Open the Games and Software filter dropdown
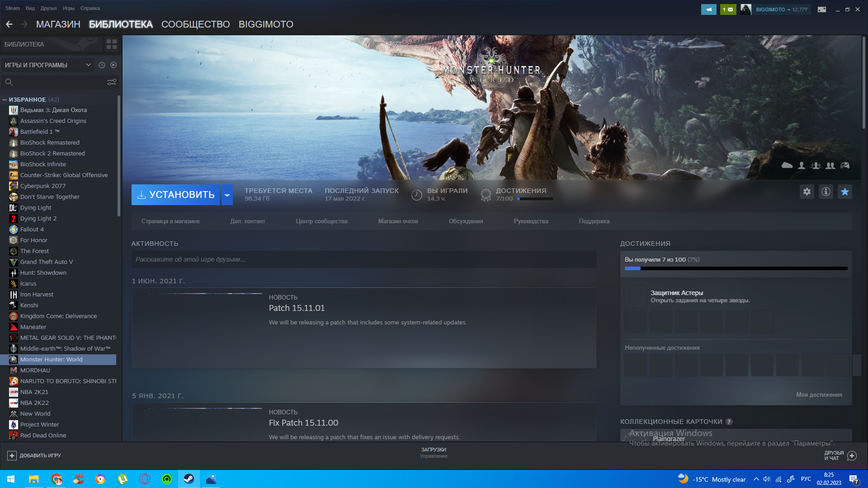Screen dimensions: 868x488 (48, 65)
